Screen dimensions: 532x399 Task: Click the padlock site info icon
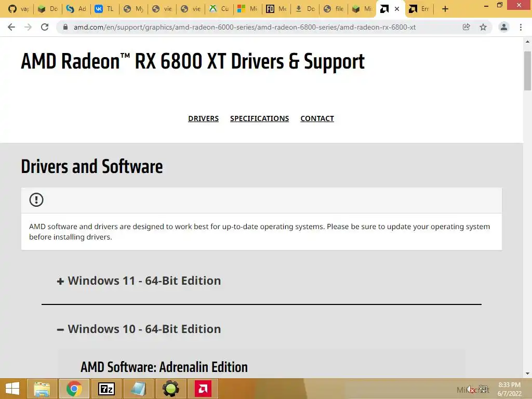click(x=65, y=27)
